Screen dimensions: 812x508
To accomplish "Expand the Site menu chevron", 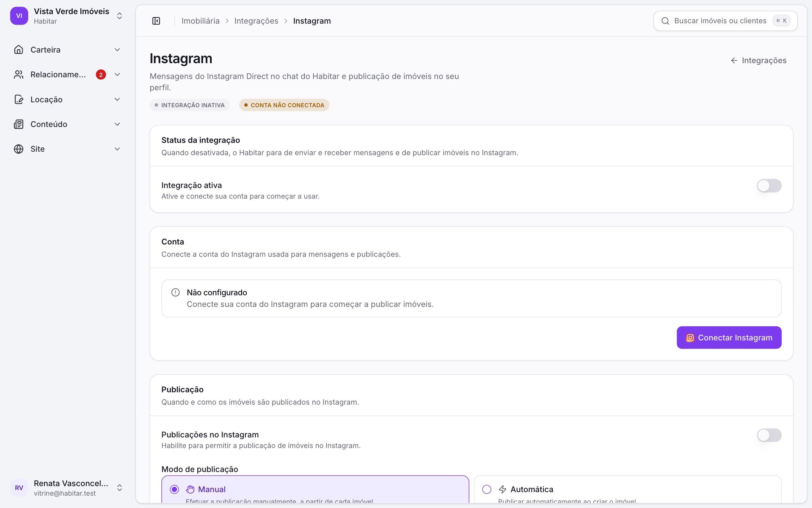I will click(x=117, y=149).
